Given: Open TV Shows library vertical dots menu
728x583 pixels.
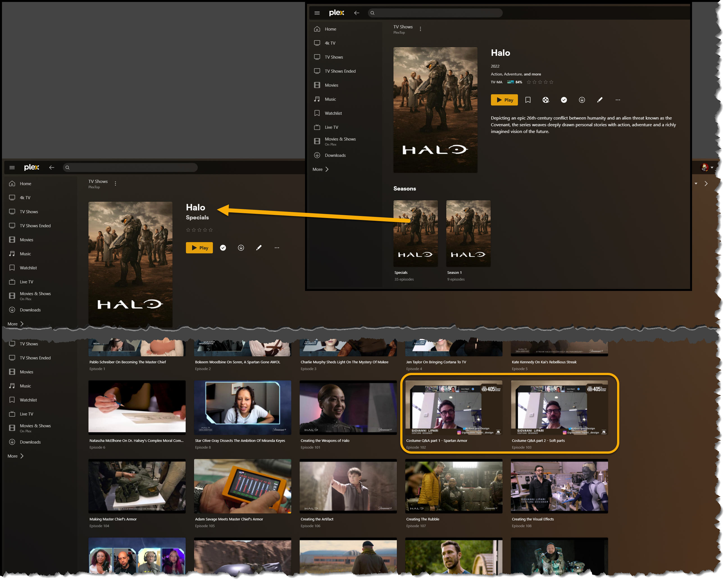Looking at the screenshot, I should click(x=420, y=29).
